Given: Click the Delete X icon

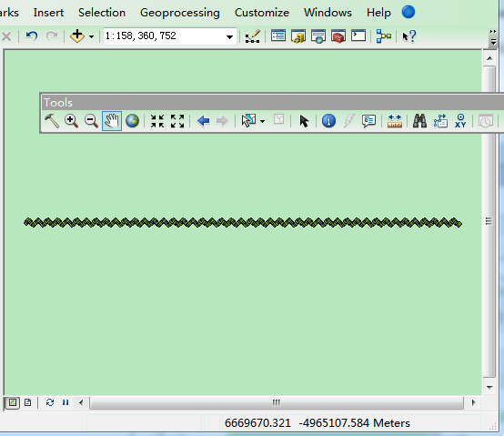Looking at the screenshot, I should (6, 36).
